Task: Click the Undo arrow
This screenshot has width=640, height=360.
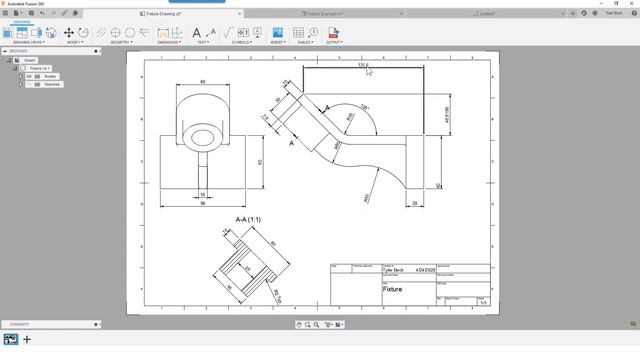Action: (x=42, y=13)
